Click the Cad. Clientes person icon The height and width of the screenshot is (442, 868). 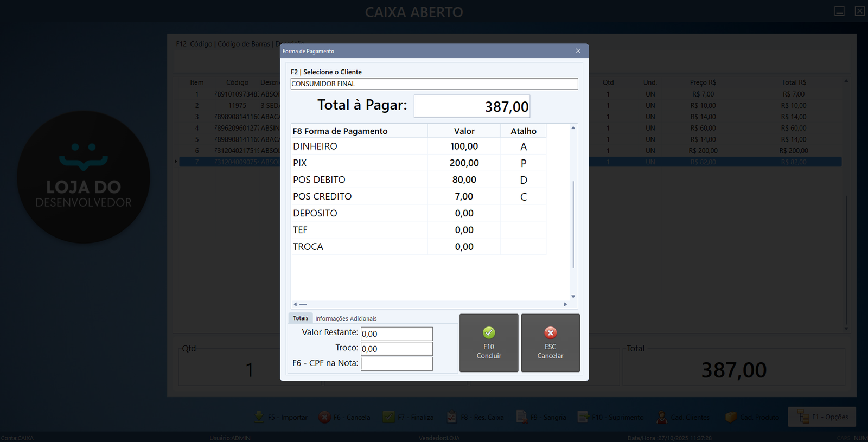[662, 417]
